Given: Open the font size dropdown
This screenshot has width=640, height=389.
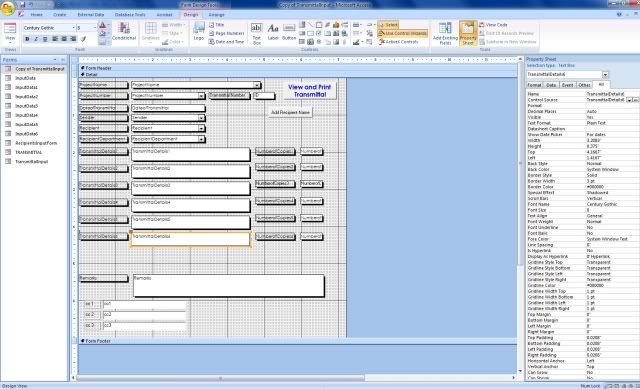Looking at the screenshot, I should click(94, 28).
